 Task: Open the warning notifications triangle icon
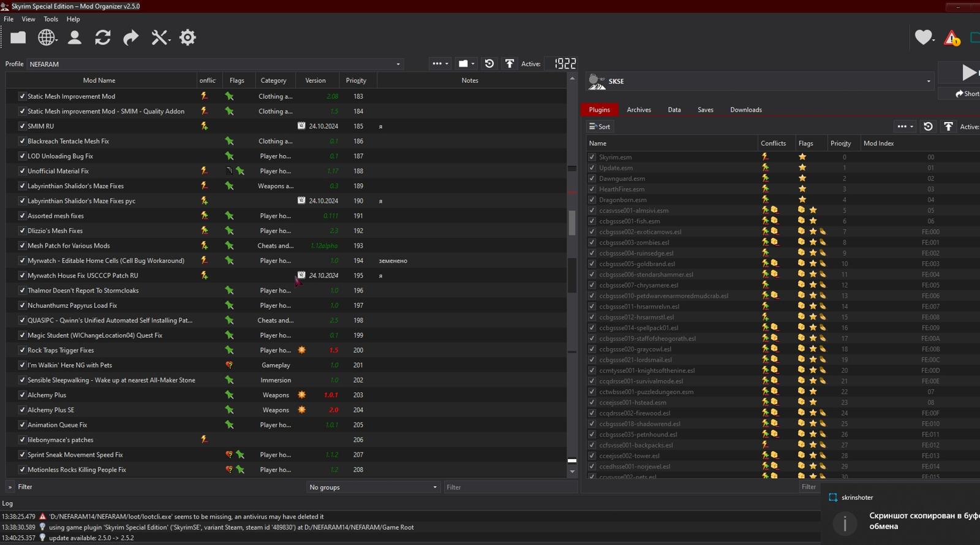click(x=952, y=38)
